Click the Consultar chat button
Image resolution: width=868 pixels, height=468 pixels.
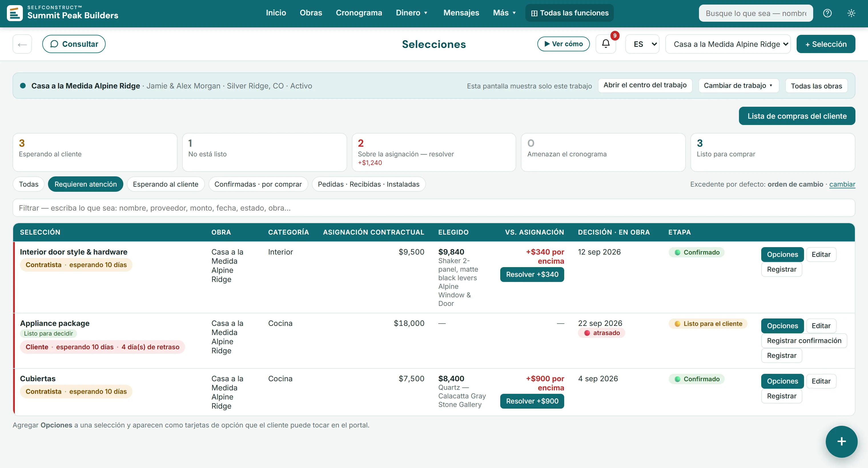[74, 44]
